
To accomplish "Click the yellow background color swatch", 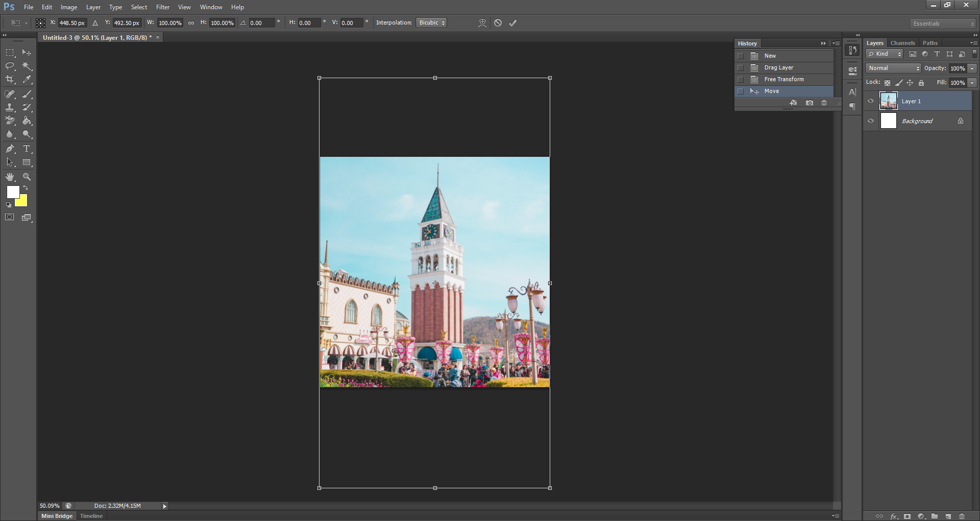I will (x=22, y=202).
